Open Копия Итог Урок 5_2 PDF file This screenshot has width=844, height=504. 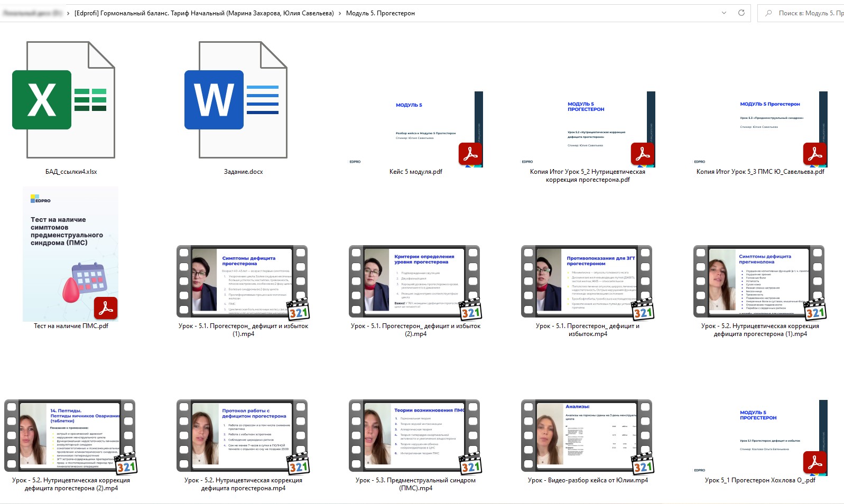click(588, 129)
